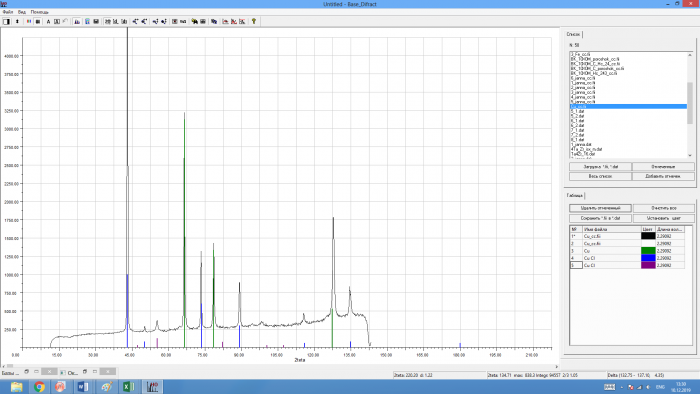This screenshot has height=394, width=700.
Task: Click the file list scroll down arrow
Action: click(690, 155)
